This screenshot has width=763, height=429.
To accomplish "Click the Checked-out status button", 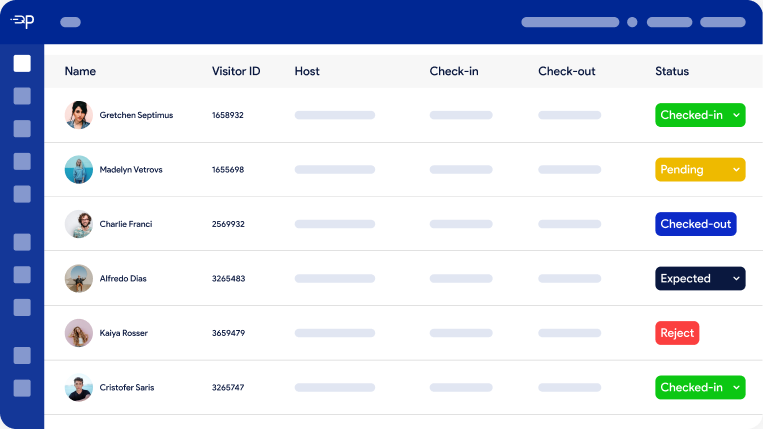I will 695,224.
